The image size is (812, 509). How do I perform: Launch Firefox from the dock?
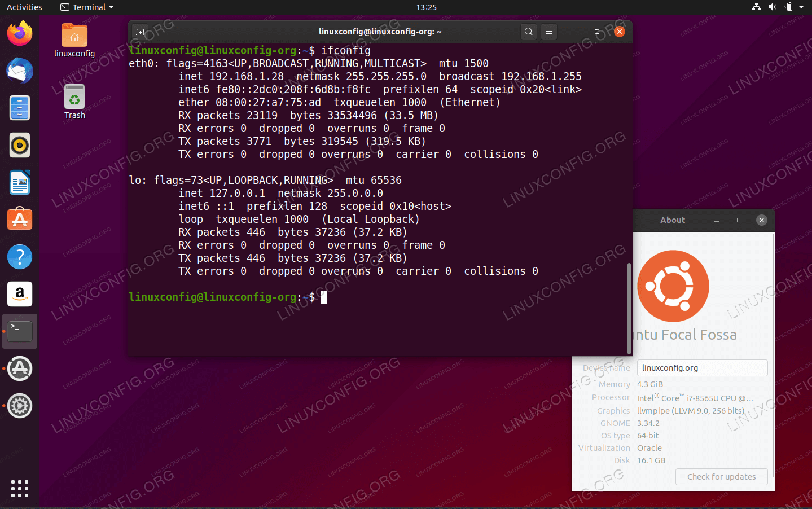coord(19,34)
